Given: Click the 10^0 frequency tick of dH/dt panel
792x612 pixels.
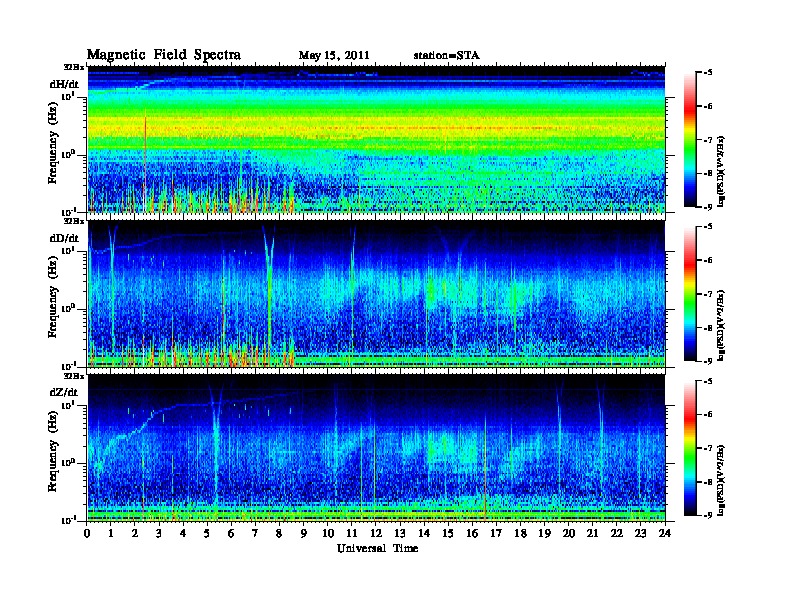Looking at the screenshot, I should (x=68, y=154).
